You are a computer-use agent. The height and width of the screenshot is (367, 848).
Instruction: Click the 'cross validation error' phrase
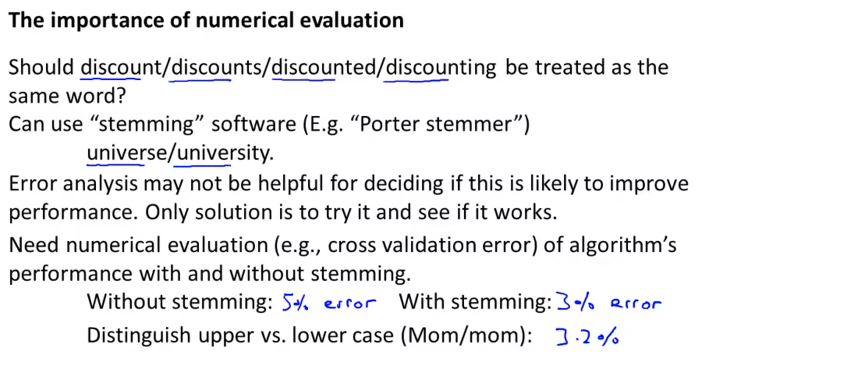[x=416, y=246]
